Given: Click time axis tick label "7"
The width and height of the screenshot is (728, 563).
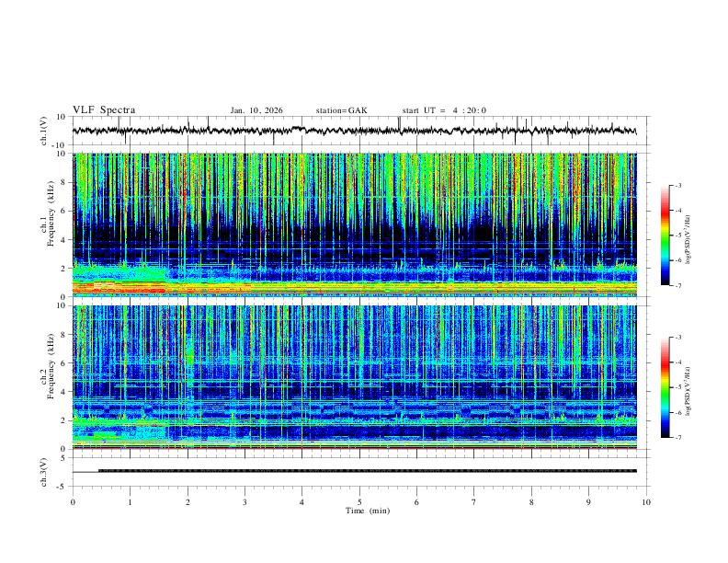Looking at the screenshot, I should (x=474, y=502).
